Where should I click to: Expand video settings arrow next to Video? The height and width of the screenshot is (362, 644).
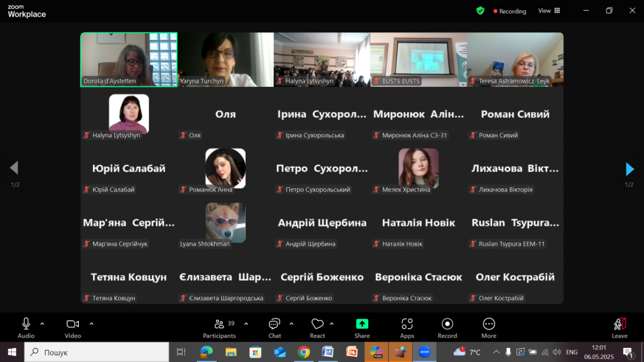click(x=91, y=324)
